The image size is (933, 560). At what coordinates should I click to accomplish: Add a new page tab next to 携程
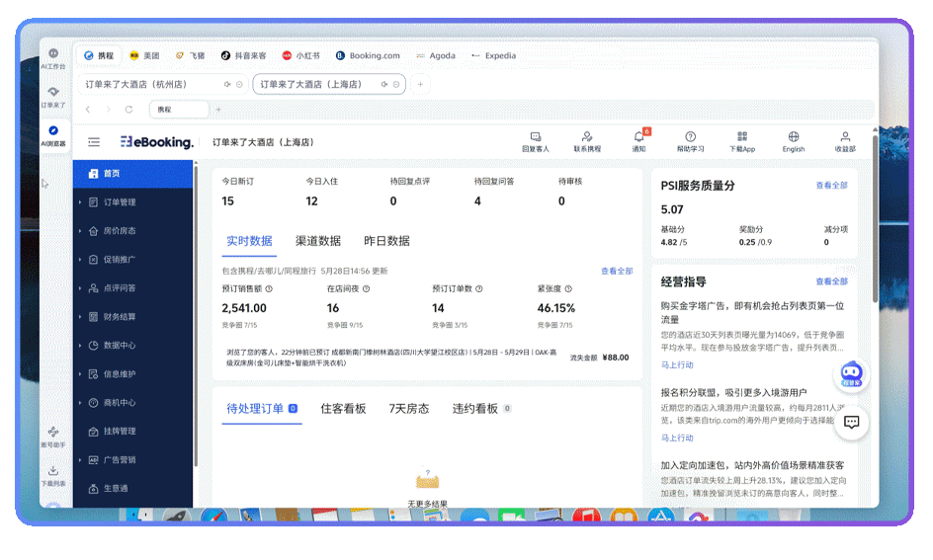coord(218,110)
